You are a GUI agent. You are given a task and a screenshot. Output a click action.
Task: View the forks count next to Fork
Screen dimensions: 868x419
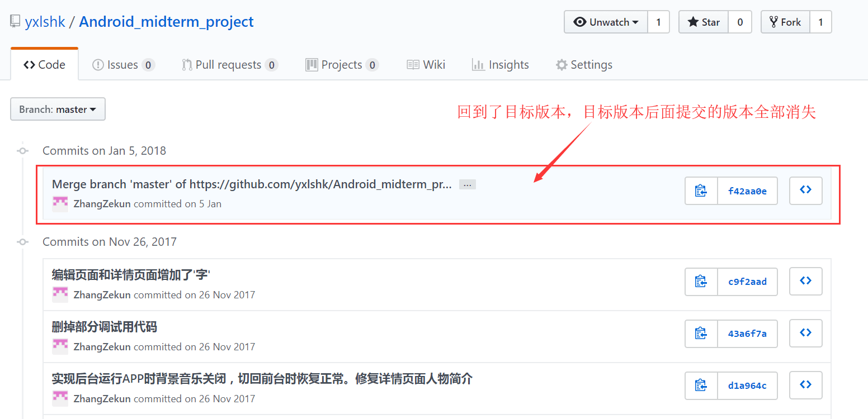[821, 22]
